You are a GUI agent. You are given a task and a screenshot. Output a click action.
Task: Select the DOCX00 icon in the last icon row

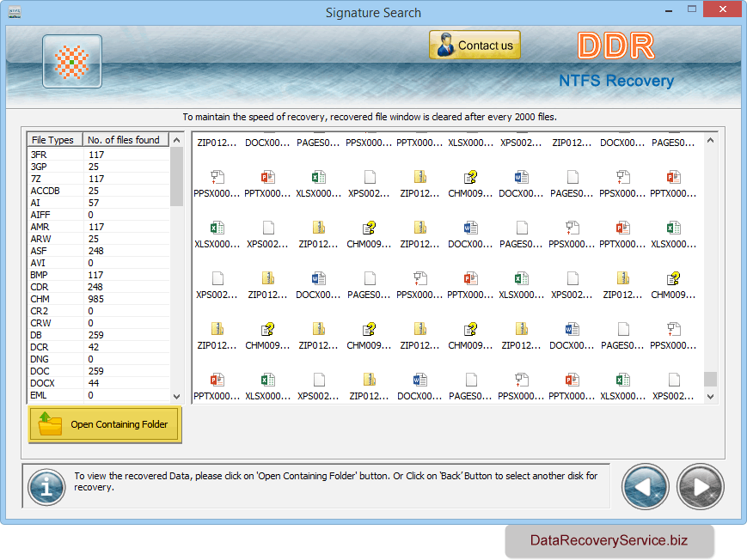pos(419,380)
